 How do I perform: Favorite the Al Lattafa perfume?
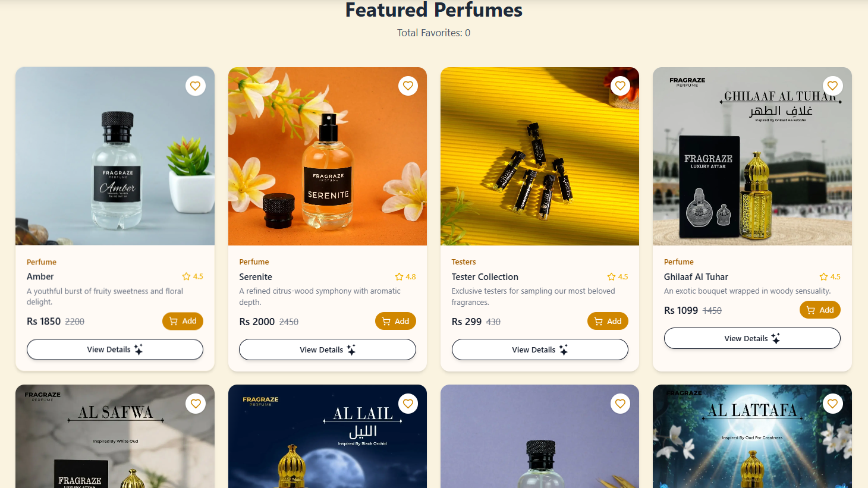[x=832, y=404]
